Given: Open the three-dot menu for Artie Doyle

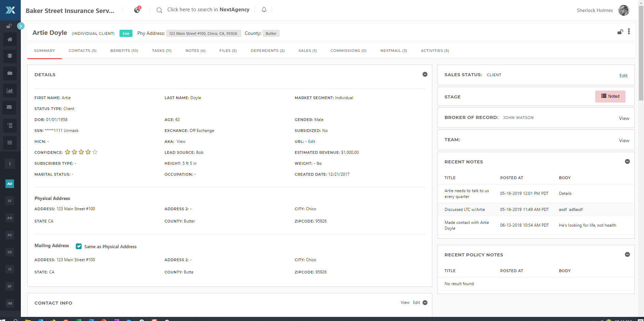Looking at the screenshot, I should [x=629, y=32].
